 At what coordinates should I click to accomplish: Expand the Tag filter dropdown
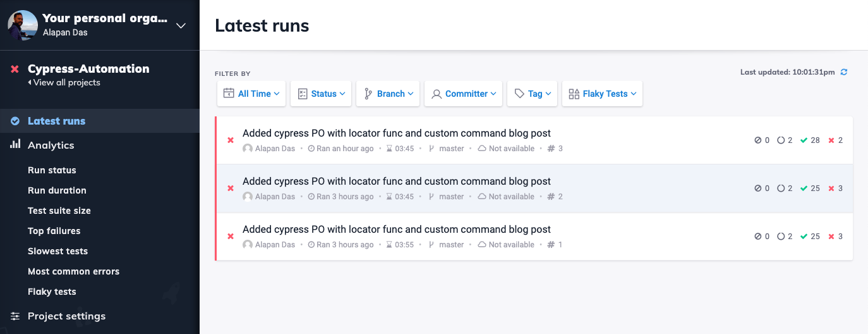532,94
